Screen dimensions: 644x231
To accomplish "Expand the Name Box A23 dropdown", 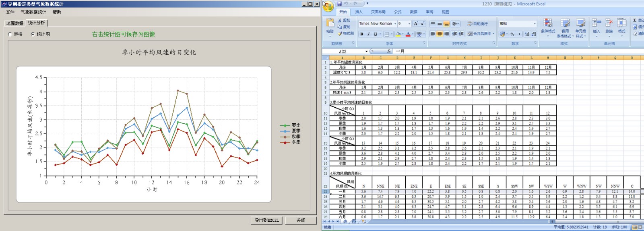I will pyautogui.click(x=366, y=51).
